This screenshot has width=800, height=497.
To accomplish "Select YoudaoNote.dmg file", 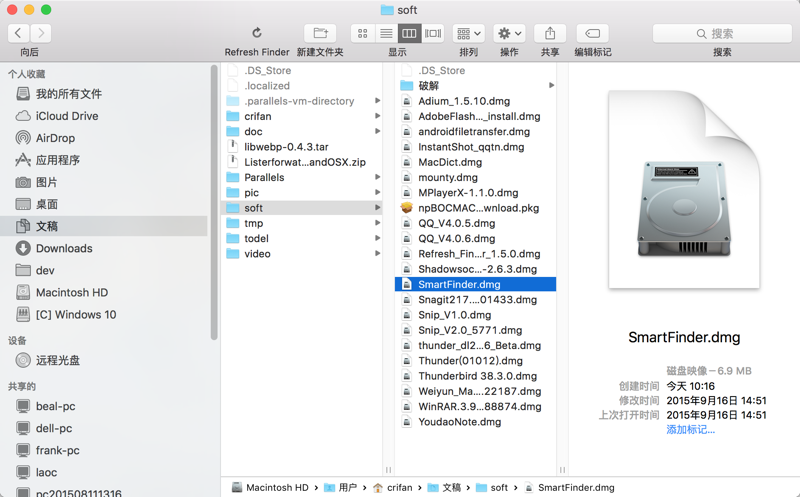I will 476,422.
